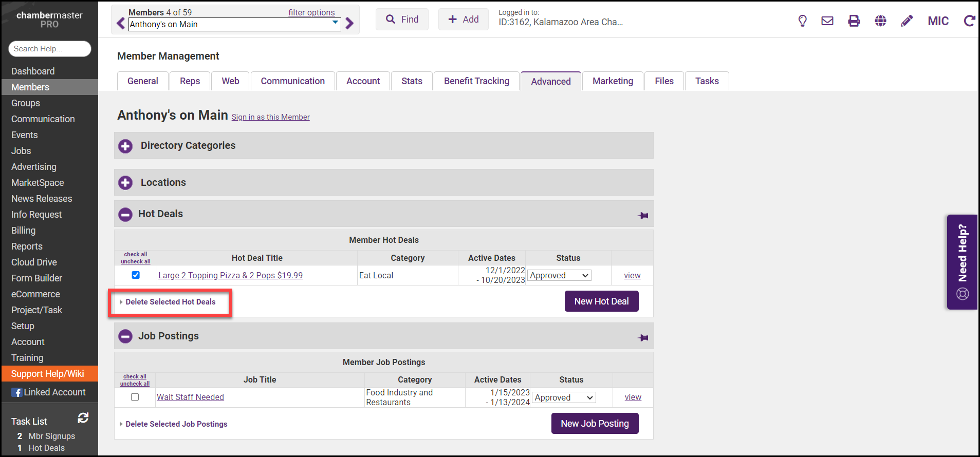Switch to the Benefit Tracking tab
Viewport: 980px width, 457px height.
(x=476, y=81)
